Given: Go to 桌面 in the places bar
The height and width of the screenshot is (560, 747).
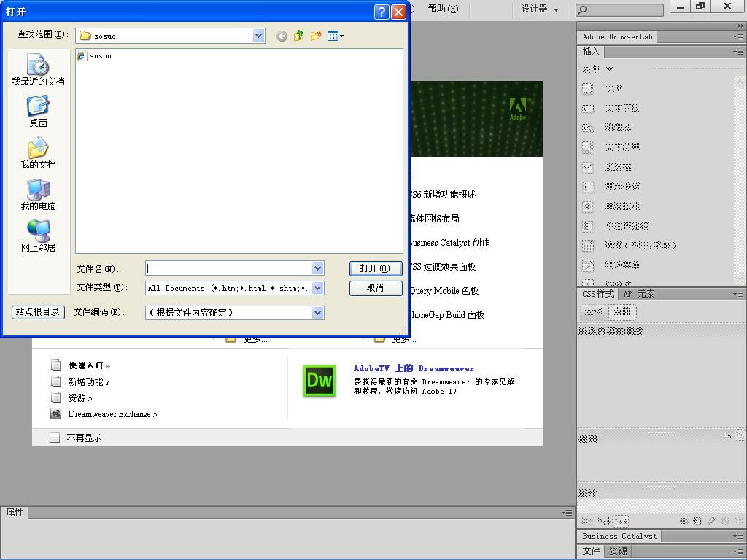Looking at the screenshot, I should click(38, 112).
